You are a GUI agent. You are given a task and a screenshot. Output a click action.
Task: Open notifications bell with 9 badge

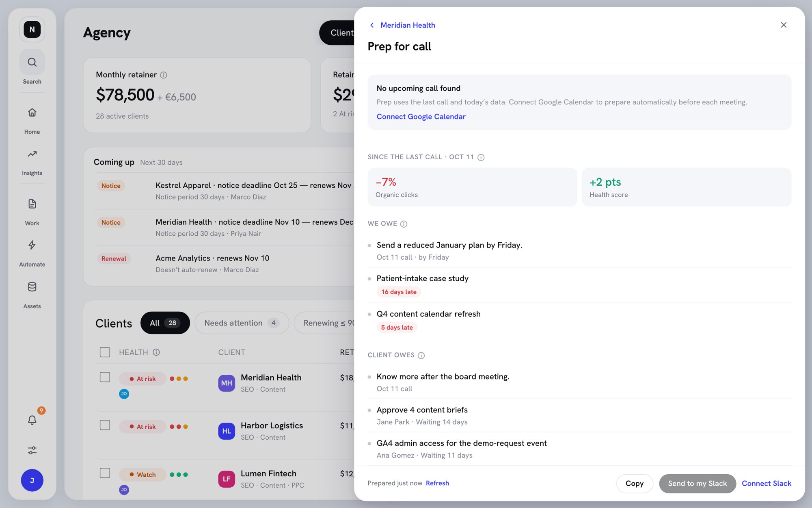point(32,419)
